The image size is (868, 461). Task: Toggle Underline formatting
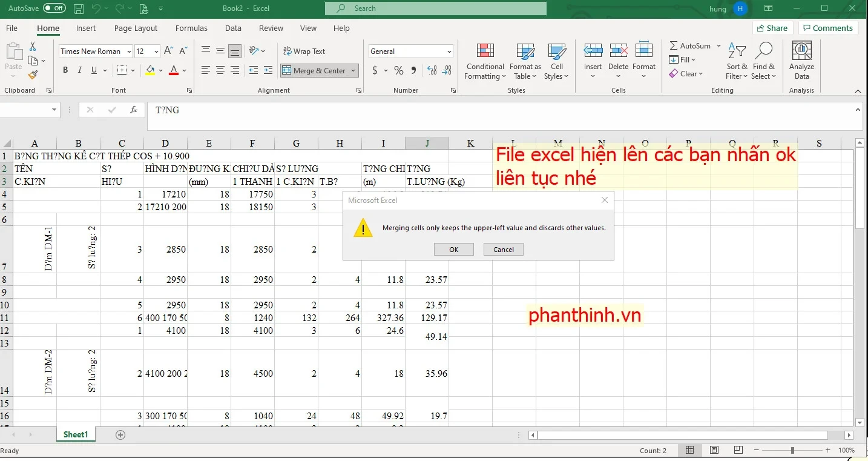(x=94, y=70)
